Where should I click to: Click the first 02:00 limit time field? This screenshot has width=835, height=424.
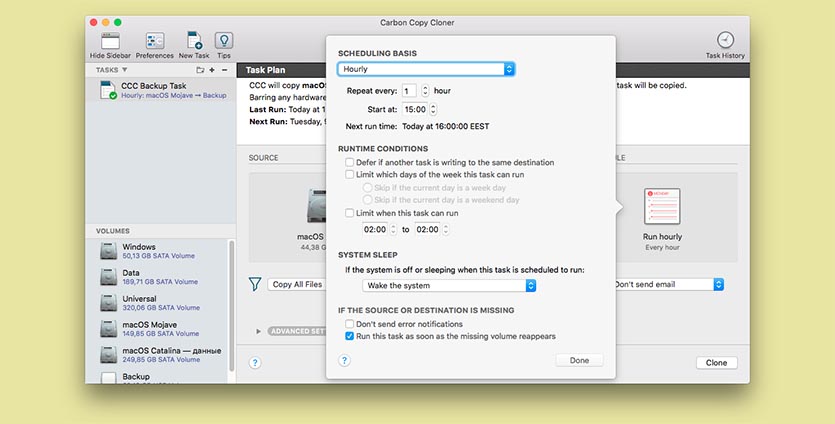(375, 230)
